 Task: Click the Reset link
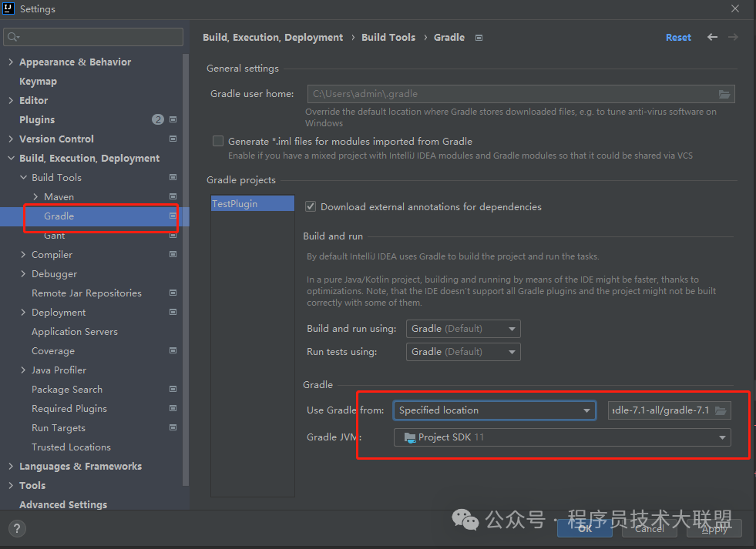tap(678, 37)
